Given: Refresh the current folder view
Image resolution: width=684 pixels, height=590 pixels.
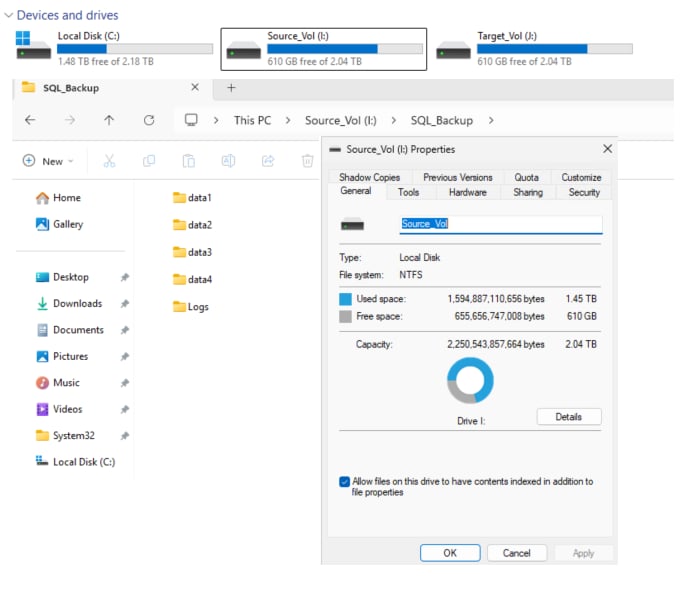Looking at the screenshot, I should click(x=149, y=120).
